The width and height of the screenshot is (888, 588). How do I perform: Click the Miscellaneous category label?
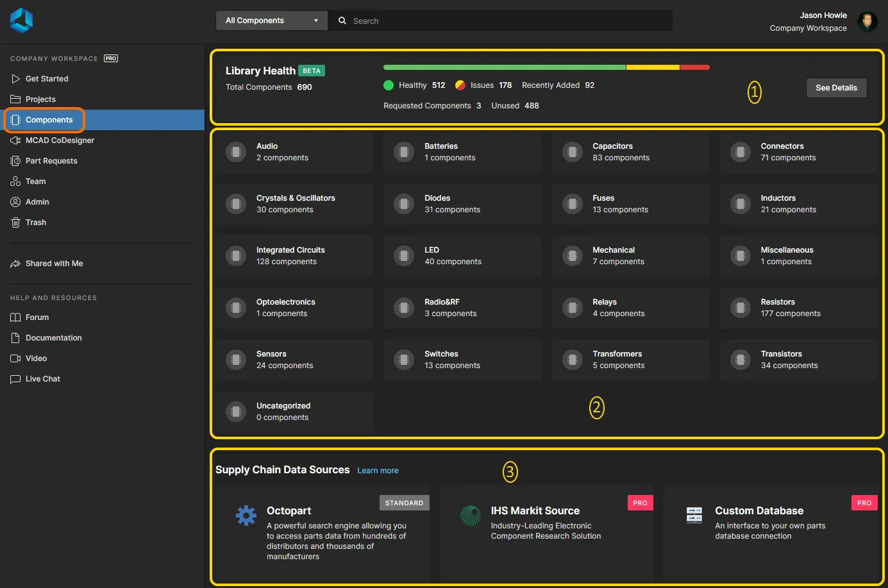click(x=787, y=250)
